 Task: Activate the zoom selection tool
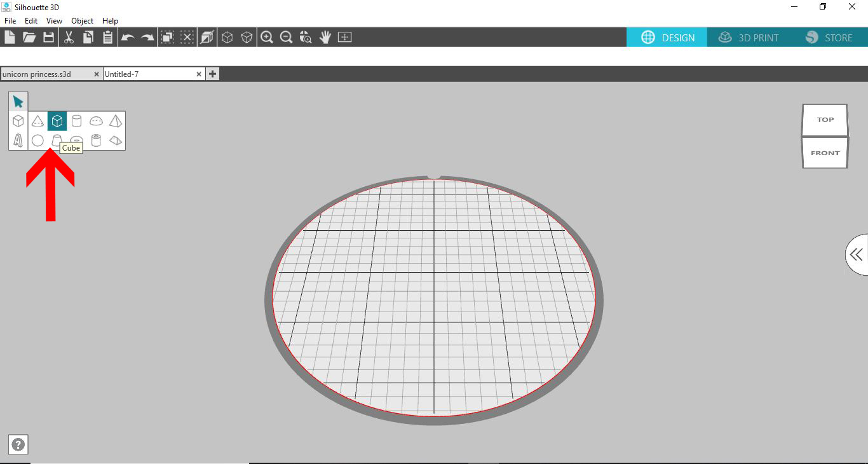(306, 38)
